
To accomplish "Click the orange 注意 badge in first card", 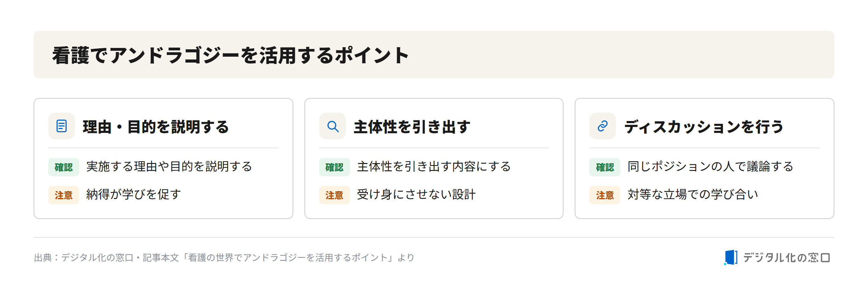I will point(64,195).
